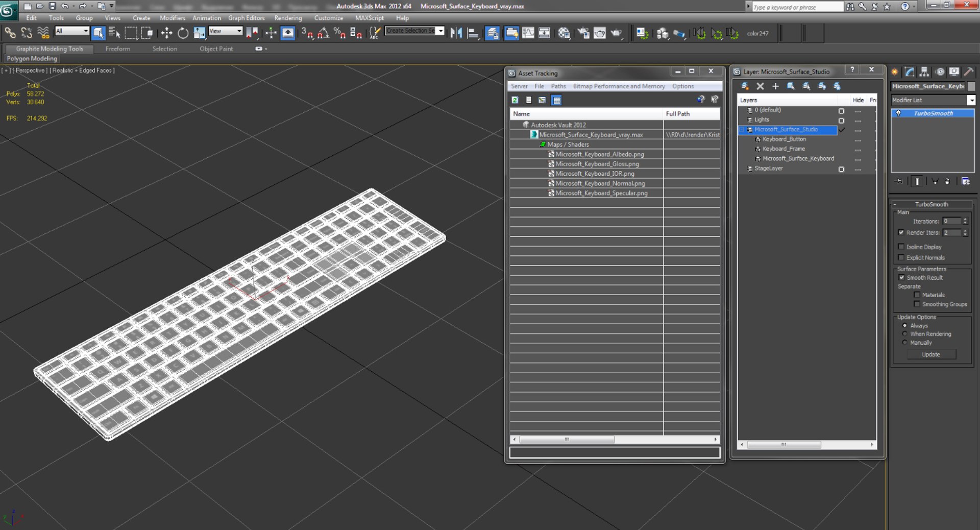Switch Asset Tracking to table view icon
The width and height of the screenshot is (980, 530).
click(x=557, y=100)
